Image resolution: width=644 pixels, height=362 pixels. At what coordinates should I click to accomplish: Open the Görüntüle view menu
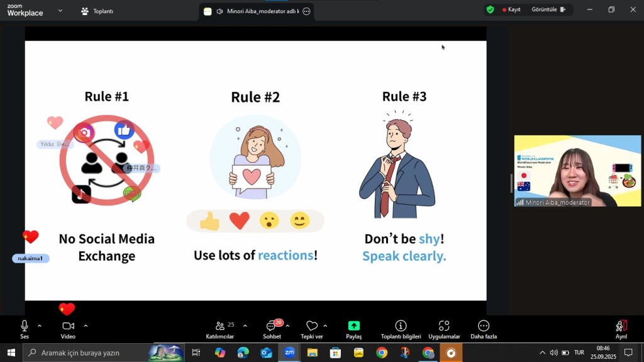(x=548, y=9)
